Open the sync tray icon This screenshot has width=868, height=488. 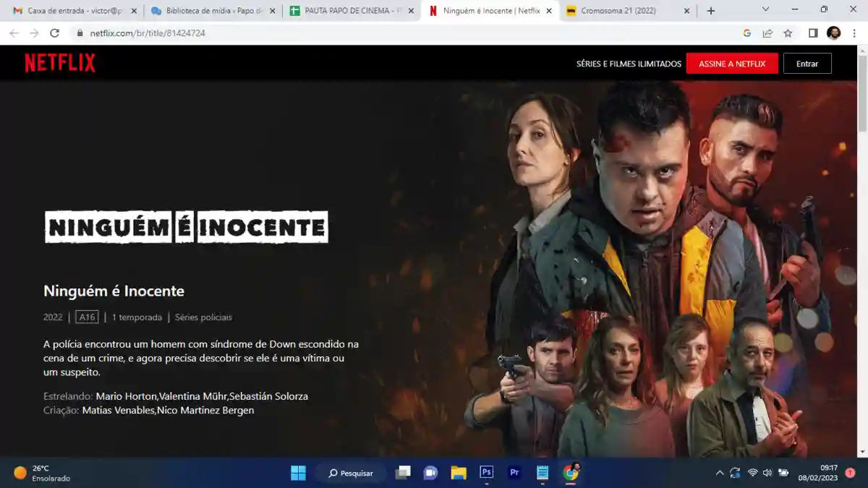click(735, 473)
